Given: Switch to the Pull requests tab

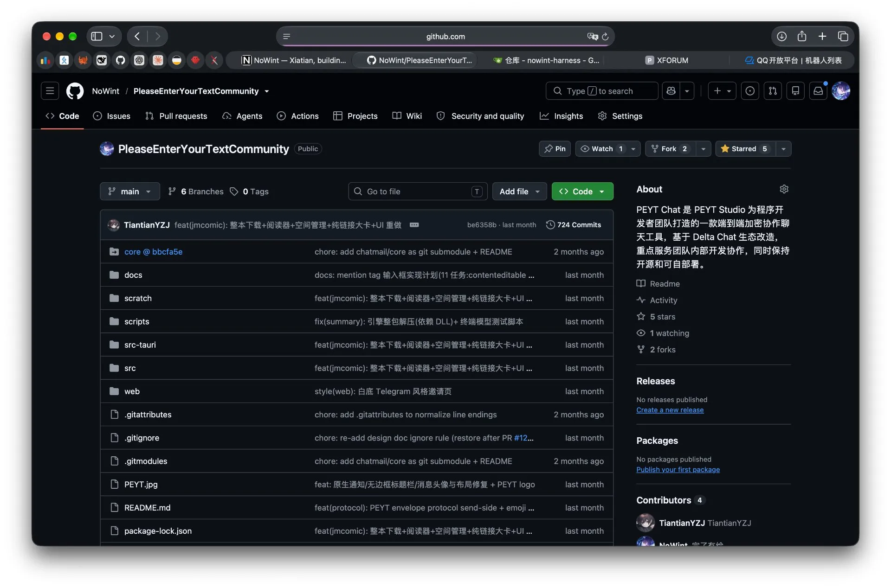Looking at the screenshot, I should (x=176, y=116).
